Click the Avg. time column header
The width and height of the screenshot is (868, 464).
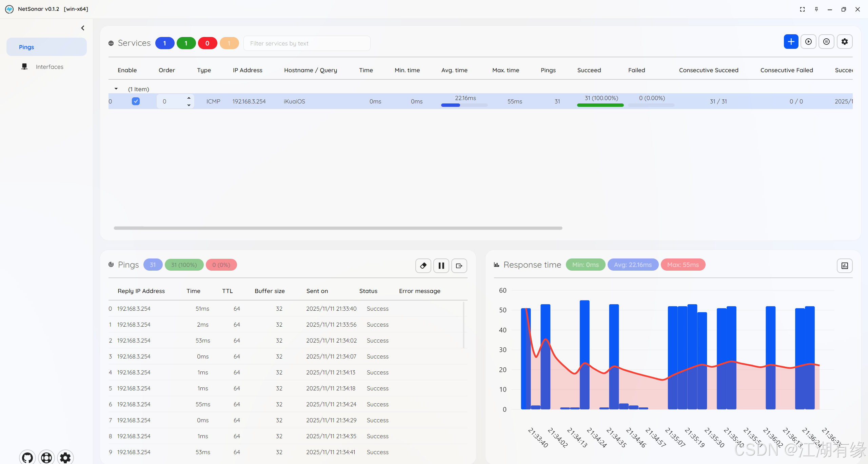pyautogui.click(x=454, y=70)
